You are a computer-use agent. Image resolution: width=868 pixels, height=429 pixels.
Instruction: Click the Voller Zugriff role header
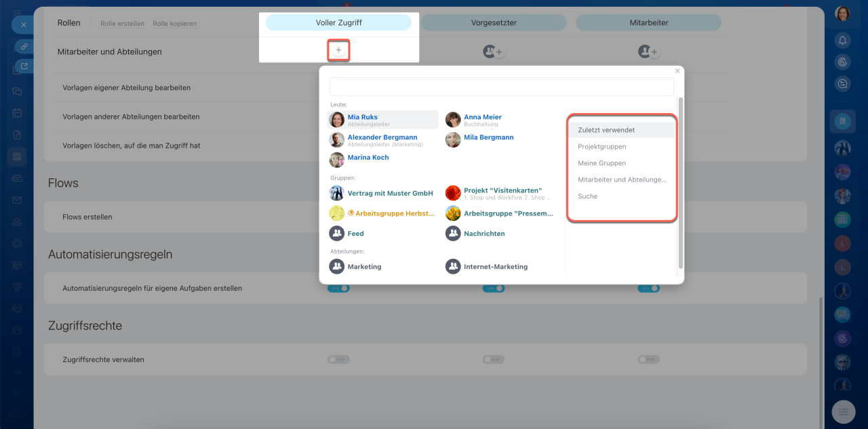pos(338,22)
